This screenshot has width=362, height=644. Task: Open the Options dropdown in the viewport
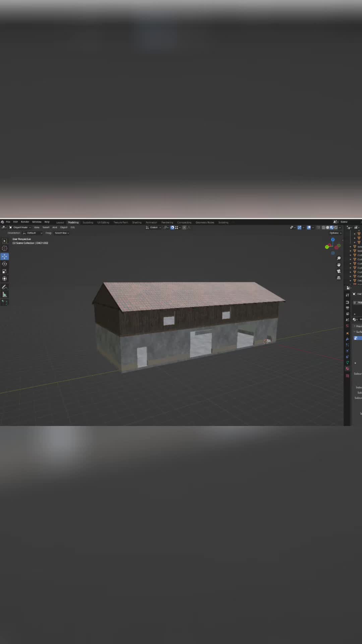tap(335, 233)
